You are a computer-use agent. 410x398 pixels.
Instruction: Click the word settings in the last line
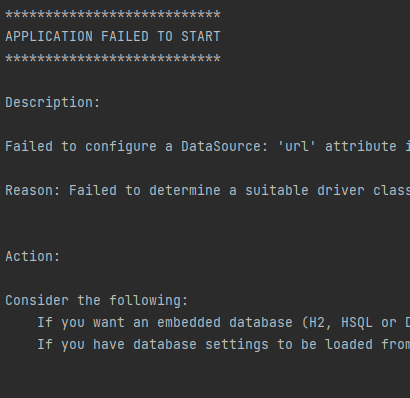click(237, 345)
